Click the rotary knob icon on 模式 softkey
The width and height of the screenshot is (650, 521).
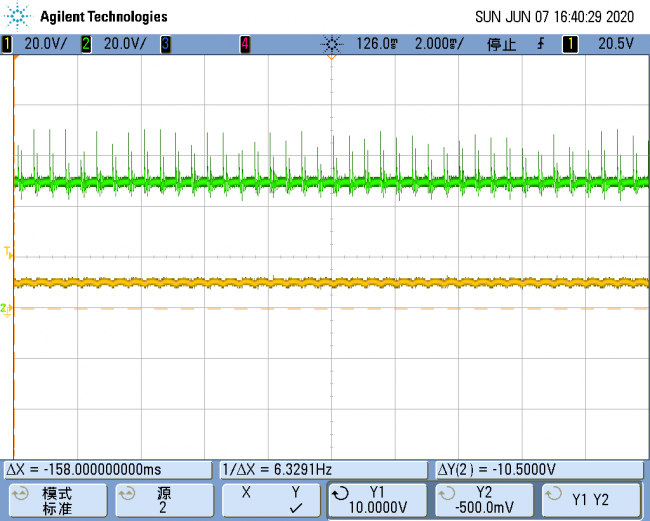tap(20, 494)
